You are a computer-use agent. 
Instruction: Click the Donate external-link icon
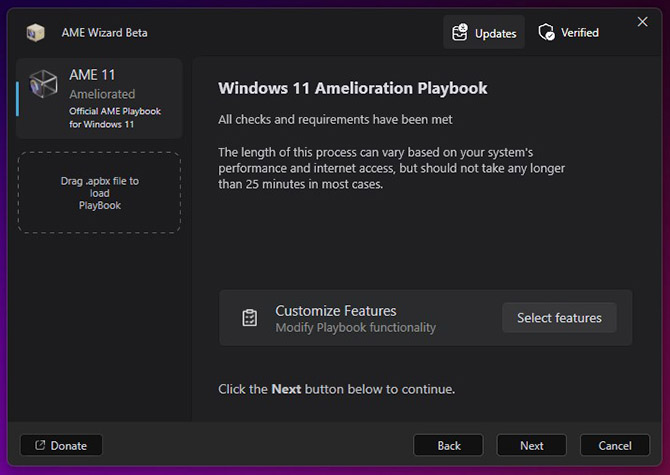[x=40, y=445]
